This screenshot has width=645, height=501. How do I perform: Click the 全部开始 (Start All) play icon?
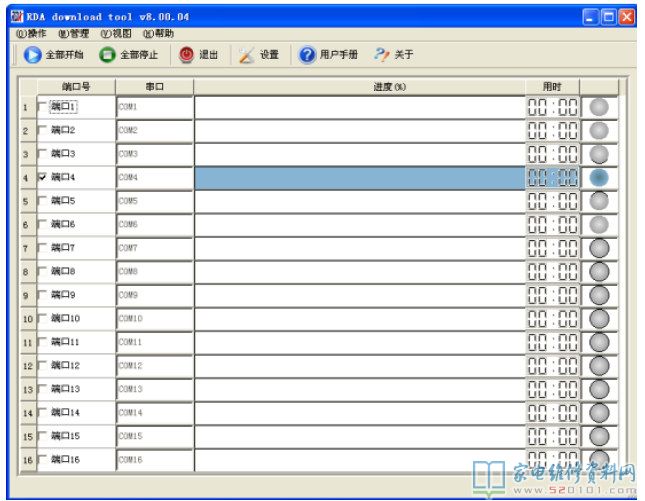tap(32, 55)
